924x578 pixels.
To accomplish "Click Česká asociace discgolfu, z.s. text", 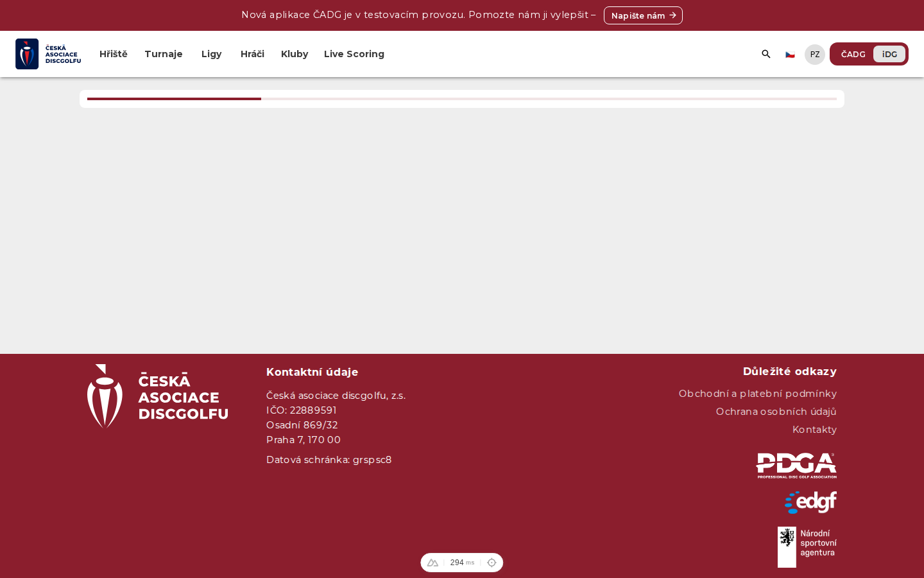I will 336,396.
